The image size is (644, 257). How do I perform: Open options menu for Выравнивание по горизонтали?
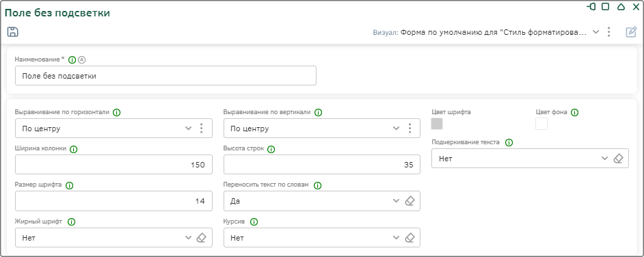[x=201, y=128]
